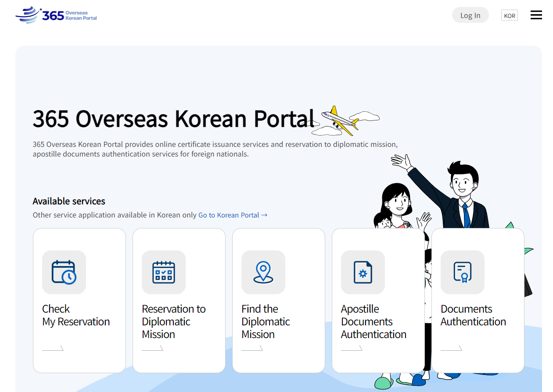The height and width of the screenshot is (392, 553).
Task: Follow the Go to Korean Portal link
Action: 233,215
